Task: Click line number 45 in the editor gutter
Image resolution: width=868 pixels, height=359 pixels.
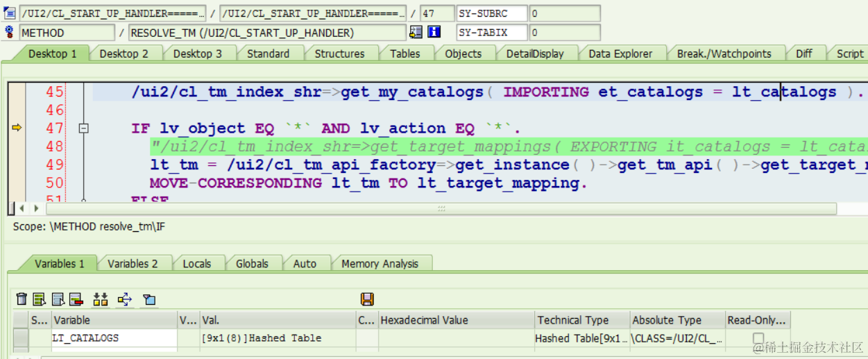Action: coord(55,92)
